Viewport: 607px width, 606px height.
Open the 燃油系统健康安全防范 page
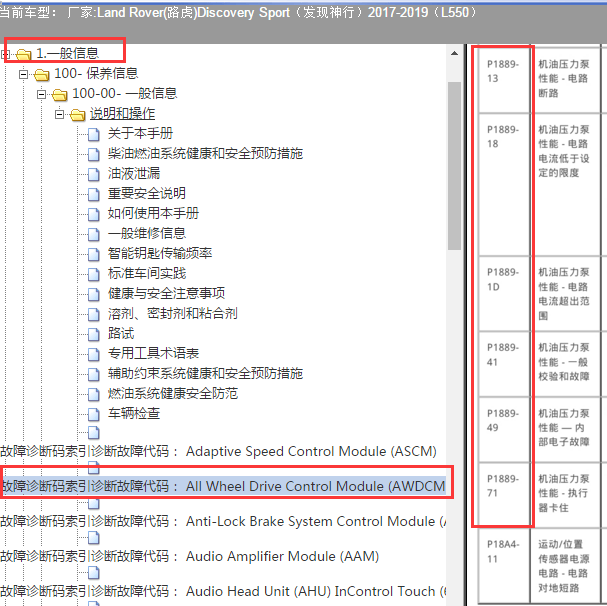173,393
